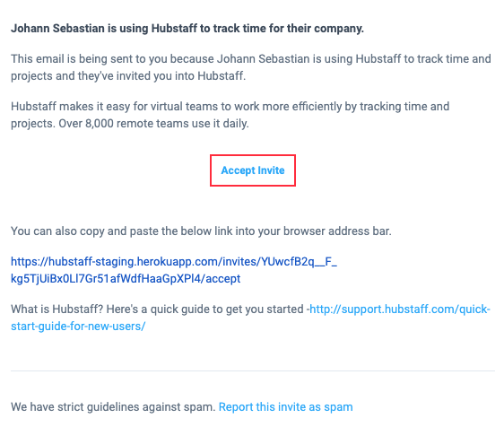Screen dimensions: 504x427
Task: Click the URL line ending in /accept
Action: pos(126,279)
